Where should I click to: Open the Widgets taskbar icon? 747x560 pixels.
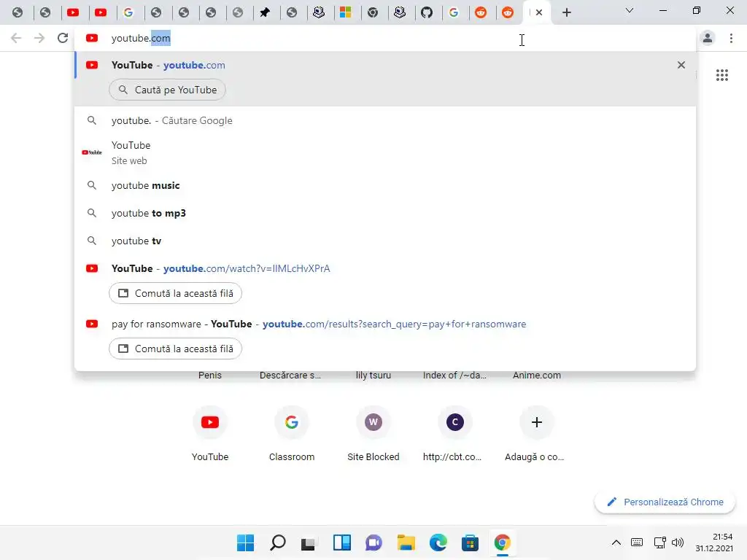point(341,542)
